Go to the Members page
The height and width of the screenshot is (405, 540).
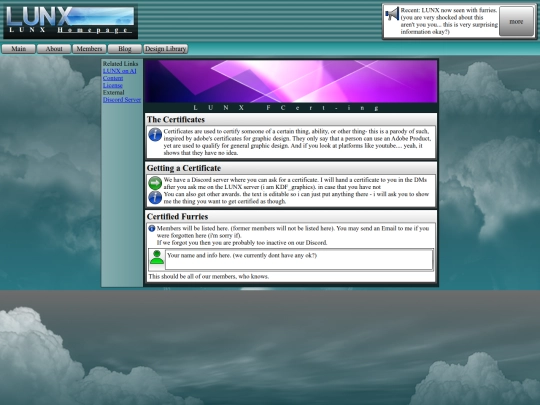pyautogui.click(x=89, y=49)
